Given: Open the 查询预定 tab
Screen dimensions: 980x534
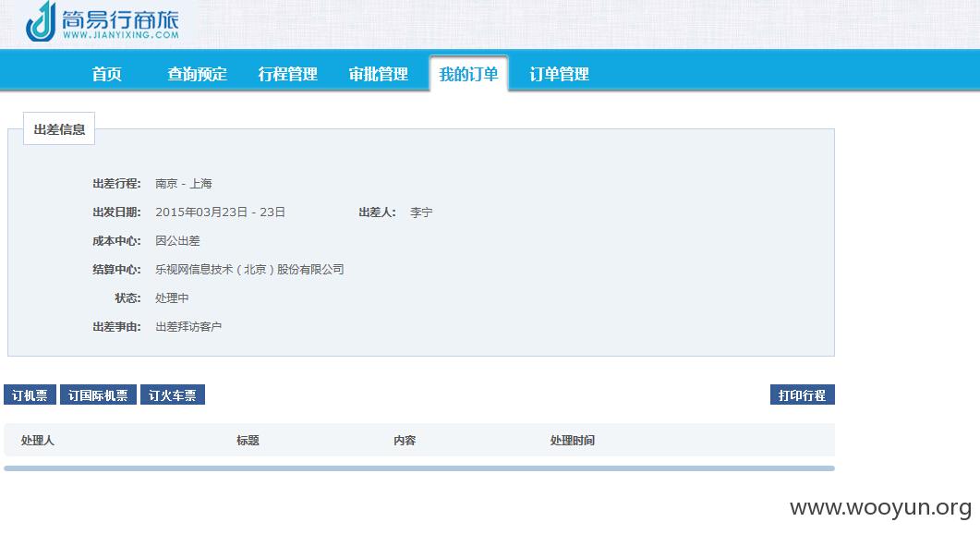Looking at the screenshot, I should tap(198, 74).
